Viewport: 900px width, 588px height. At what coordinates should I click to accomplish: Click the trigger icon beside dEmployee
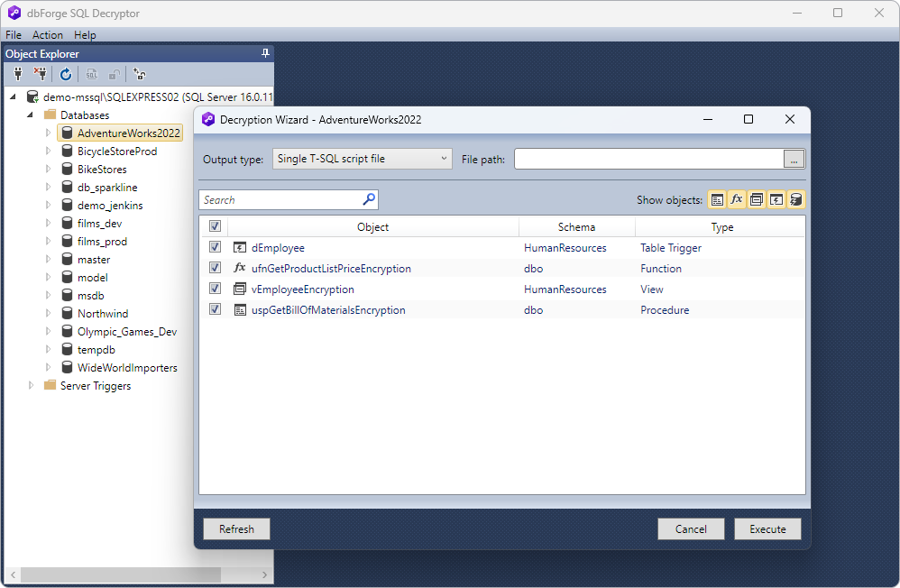[x=239, y=247]
